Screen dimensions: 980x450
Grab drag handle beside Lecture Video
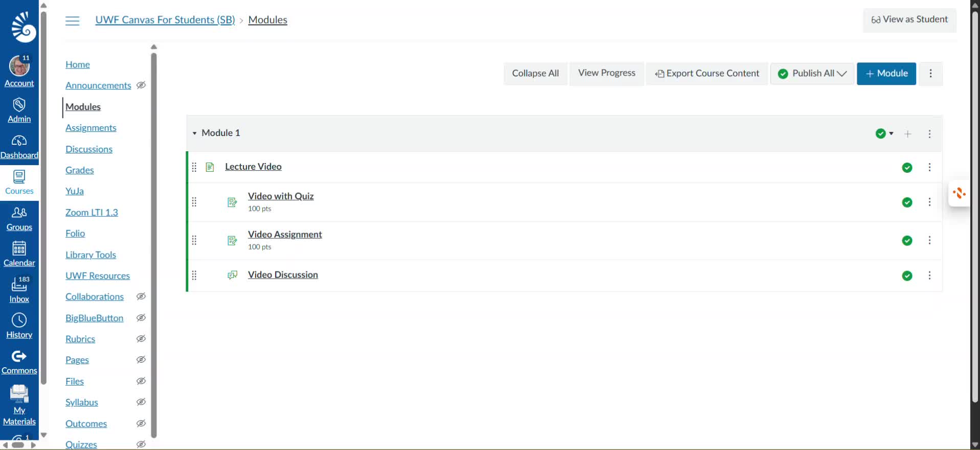coord(194,167)
